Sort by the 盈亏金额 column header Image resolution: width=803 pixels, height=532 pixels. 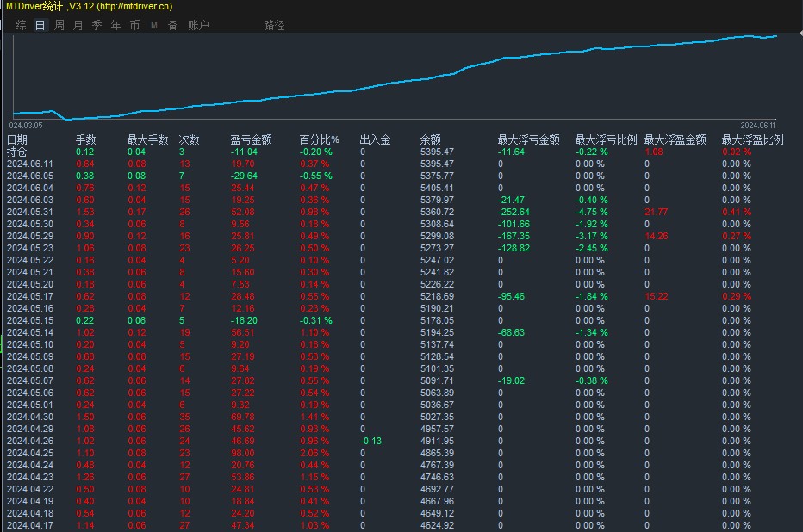(x=252, y=139)
